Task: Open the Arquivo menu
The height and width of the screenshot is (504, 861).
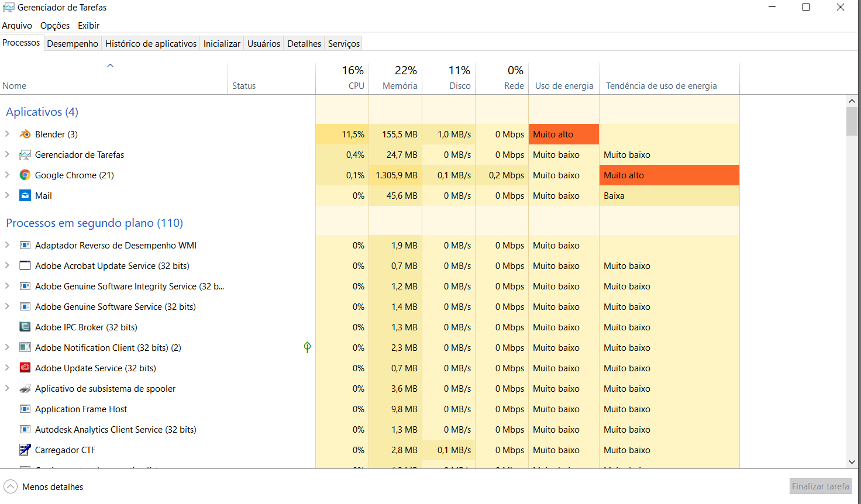Action: [16, 26]
